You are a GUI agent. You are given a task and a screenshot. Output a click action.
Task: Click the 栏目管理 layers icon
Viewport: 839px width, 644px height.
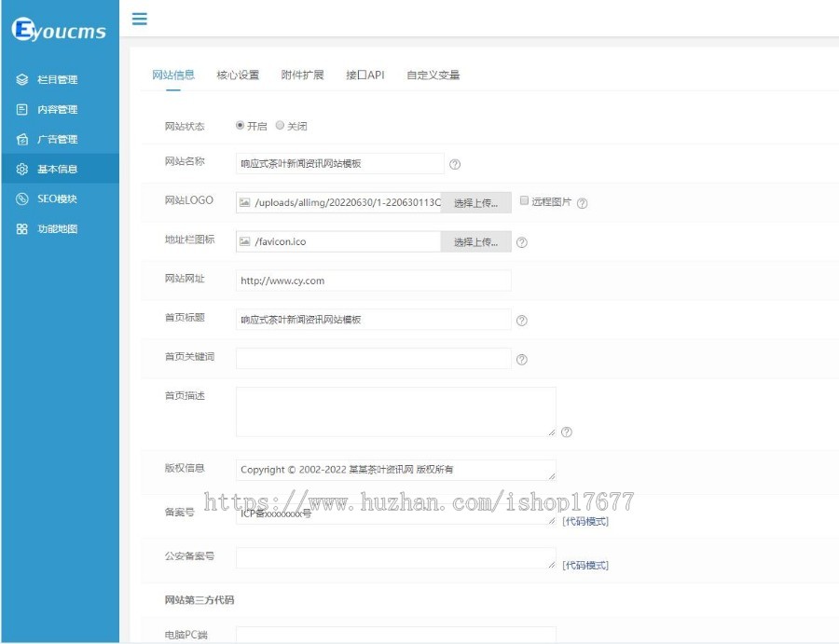pyautogui.click(x=22, y=80)
